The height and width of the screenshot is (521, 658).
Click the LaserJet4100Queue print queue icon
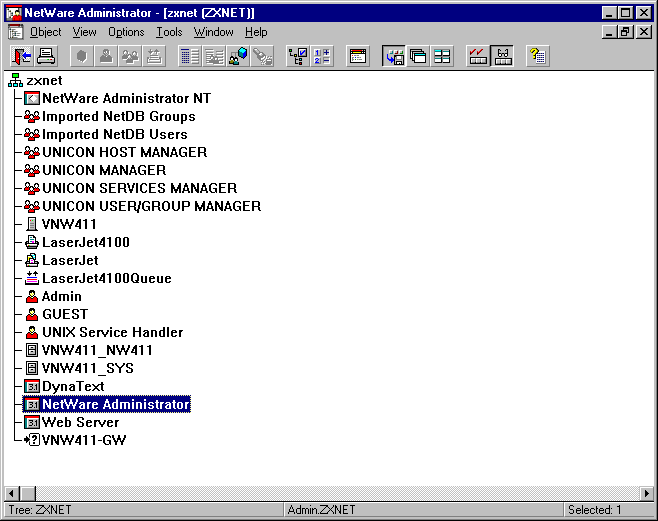pyautogui.click(x=32, y=278)
